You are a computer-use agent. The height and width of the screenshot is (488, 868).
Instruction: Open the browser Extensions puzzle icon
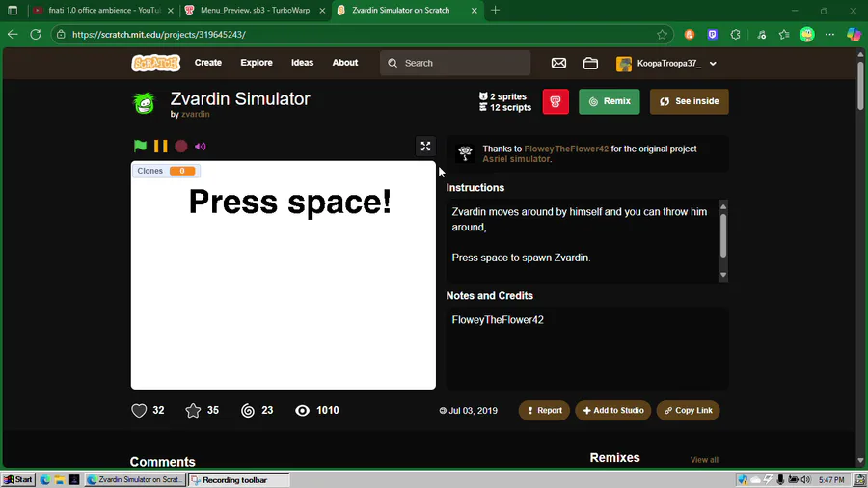(735, 35)
